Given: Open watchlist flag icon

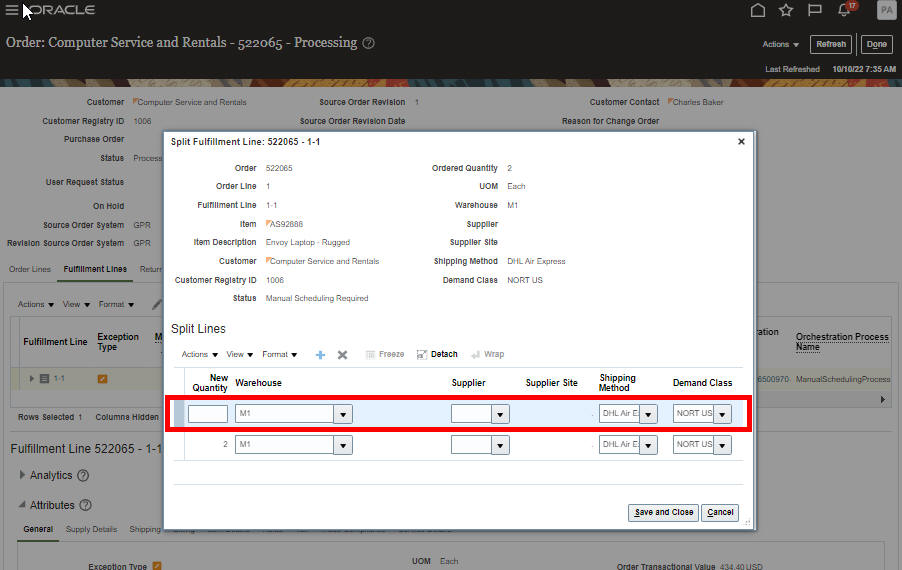Looking at the screenshot, I should point(815,10).
